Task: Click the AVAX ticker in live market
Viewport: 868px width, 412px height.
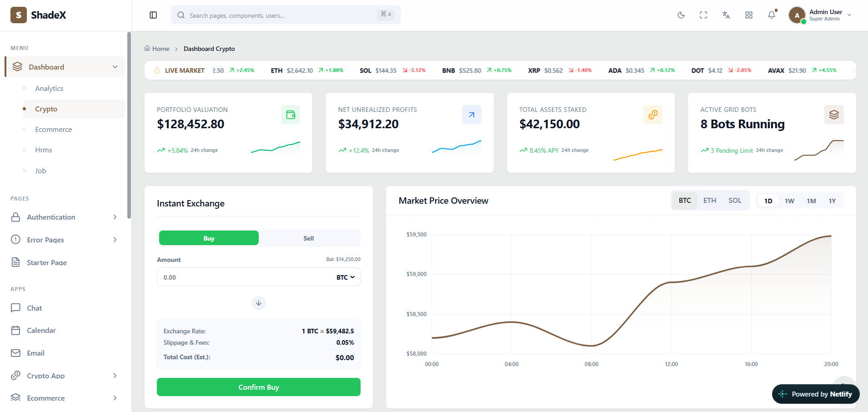Action: 802,70
